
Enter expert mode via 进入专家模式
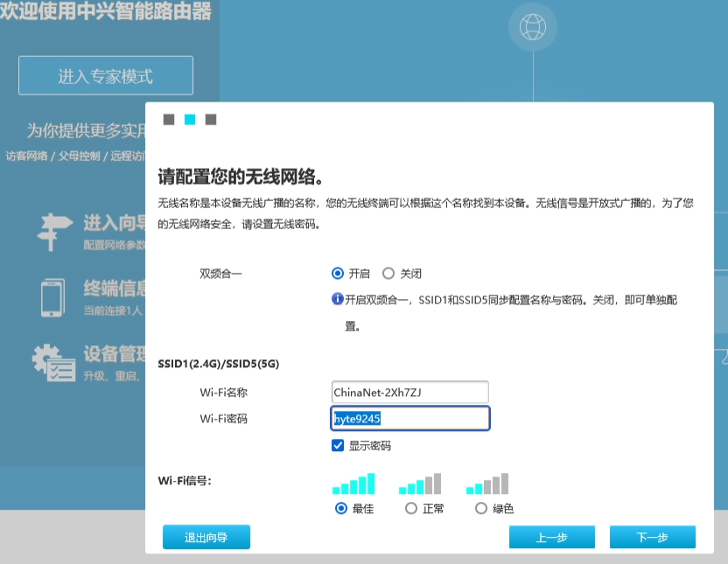pos(104,75)
